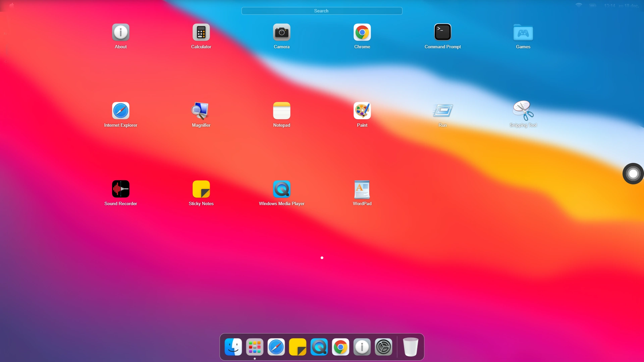This screenshot has height=362, width=644.
Task: Open the Games folder
Action: coord(523,32)
